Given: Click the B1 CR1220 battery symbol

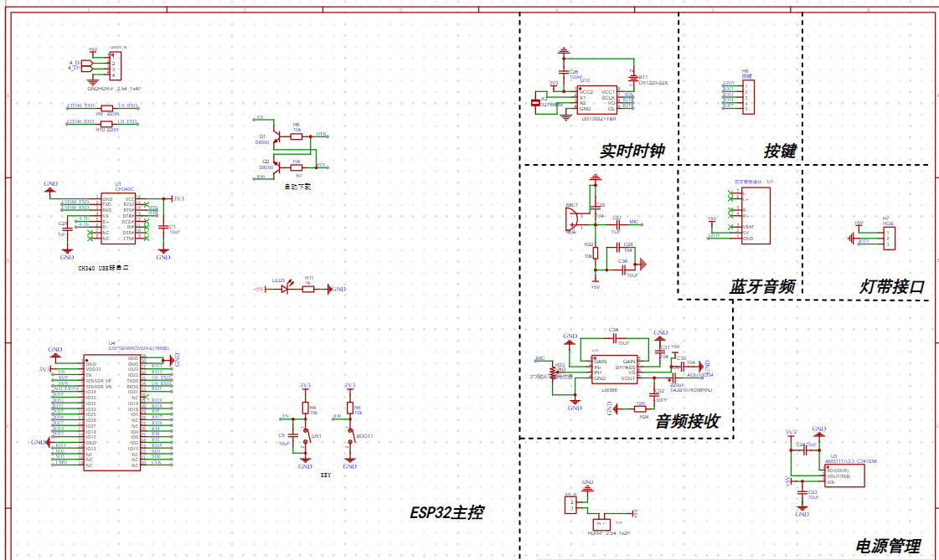Looking at the screenshot, I should 633,77.
